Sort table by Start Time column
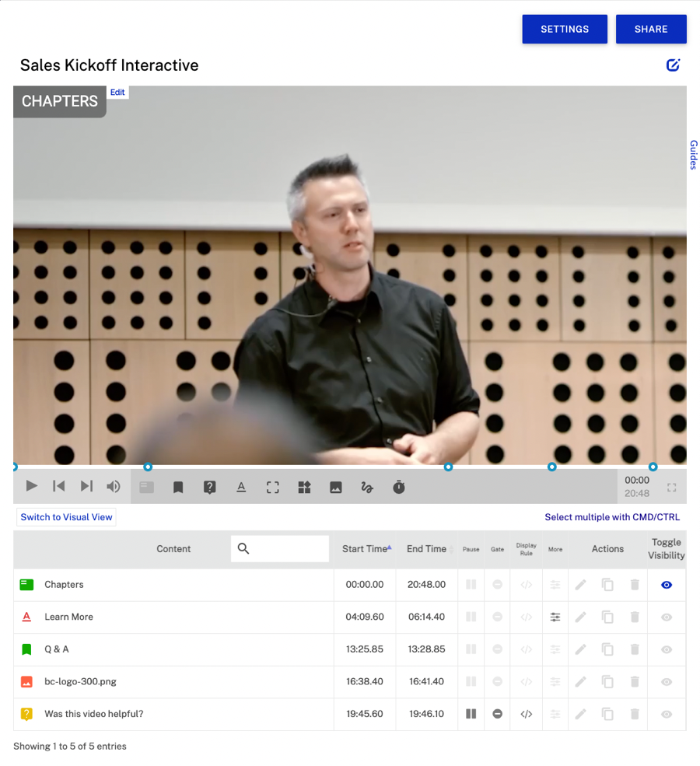The width and height of the screenshot is (700, 766). [x=366, y=549]
